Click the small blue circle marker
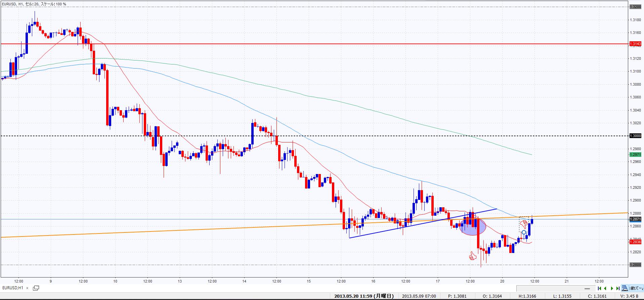This screenshot has height=300, width=644. click(523, 232)
